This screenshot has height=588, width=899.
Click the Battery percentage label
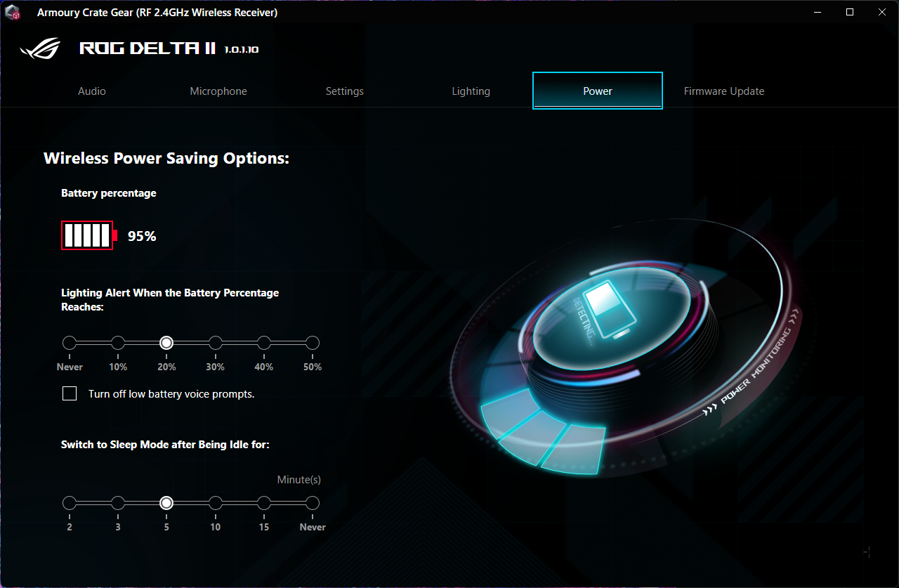[x=109, y=193]
